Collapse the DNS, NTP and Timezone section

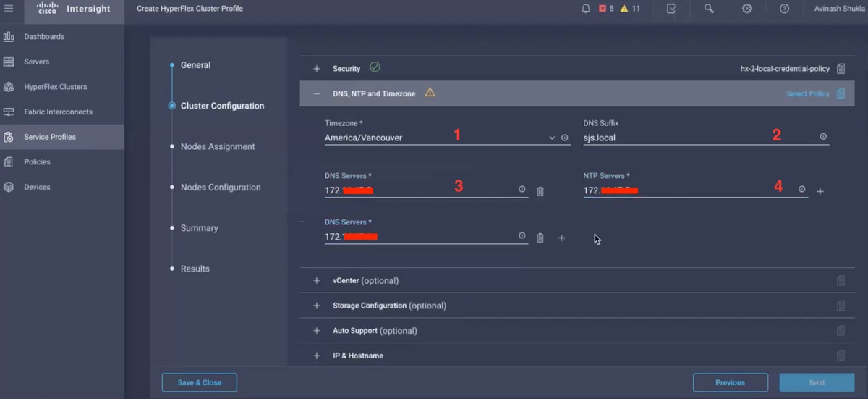(317, 93)
